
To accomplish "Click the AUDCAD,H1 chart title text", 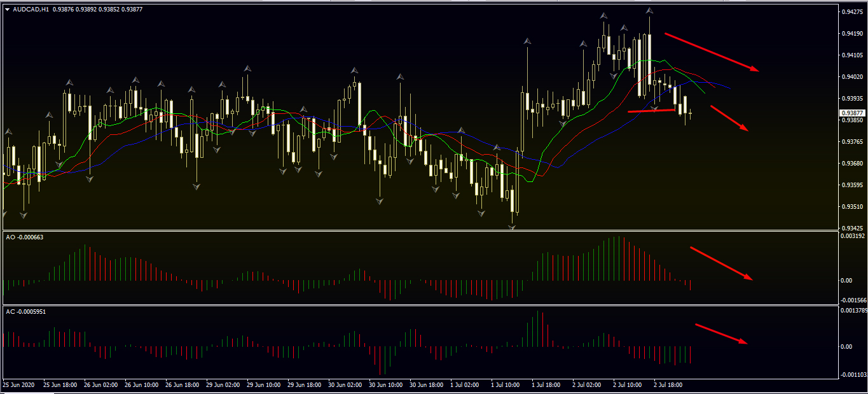I will (31, 10).
